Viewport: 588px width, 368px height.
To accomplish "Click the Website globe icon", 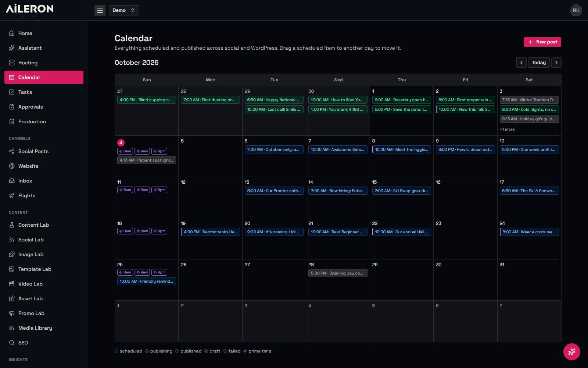I will 12,166.
